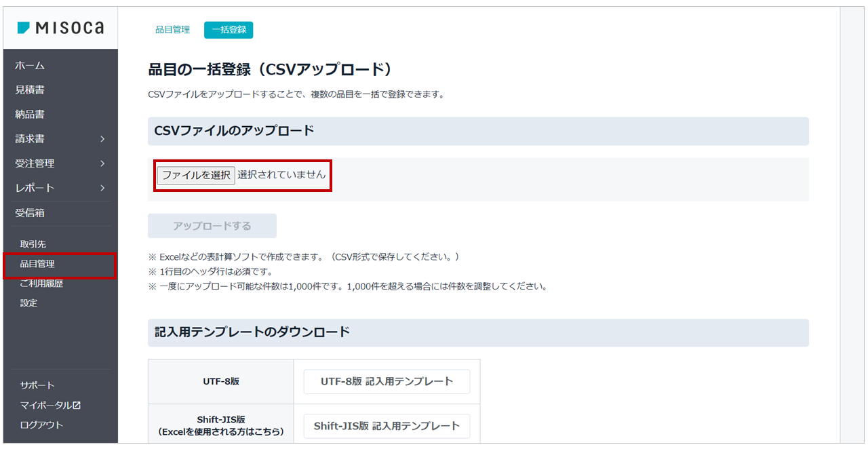Switch to the 品目管理 tab

pos(172,30)
